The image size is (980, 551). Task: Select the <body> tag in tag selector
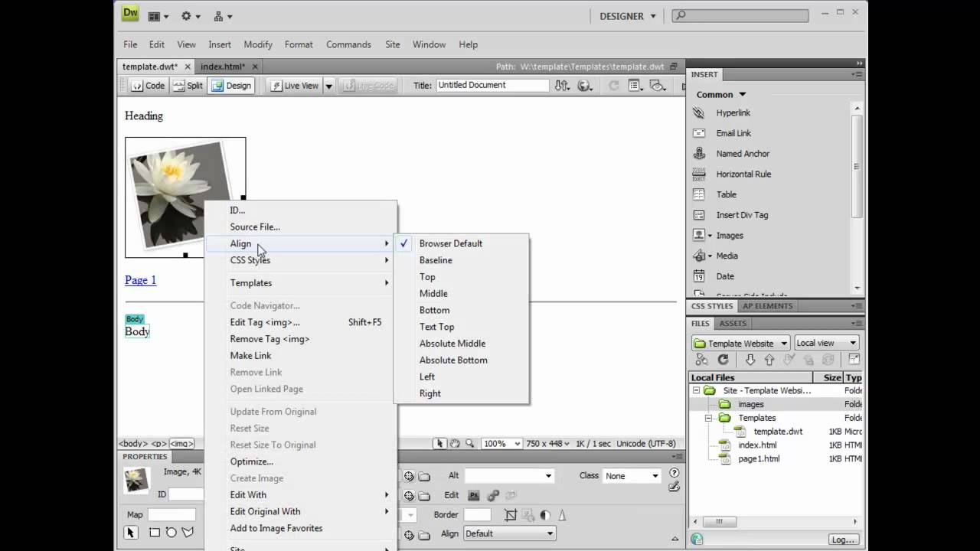pos(133,444)
